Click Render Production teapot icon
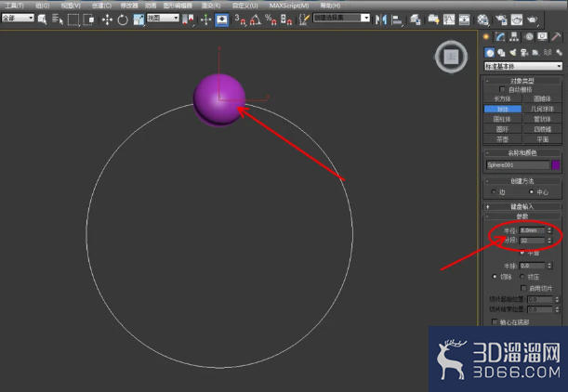Viewport: 568px width, 392px height. tap(532, 20)
